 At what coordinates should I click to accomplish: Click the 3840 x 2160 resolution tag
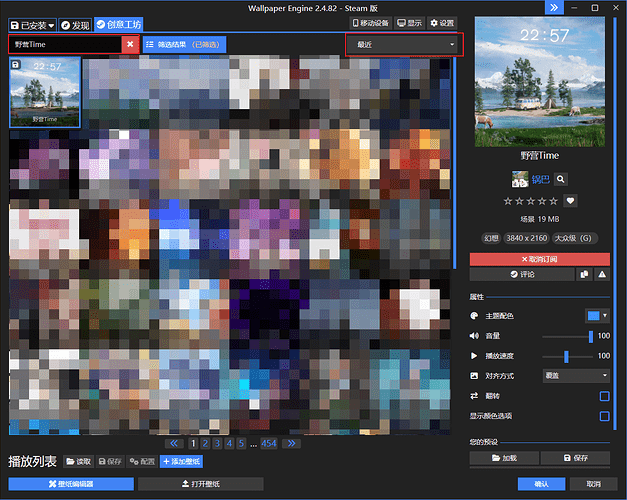click(527, 238)
